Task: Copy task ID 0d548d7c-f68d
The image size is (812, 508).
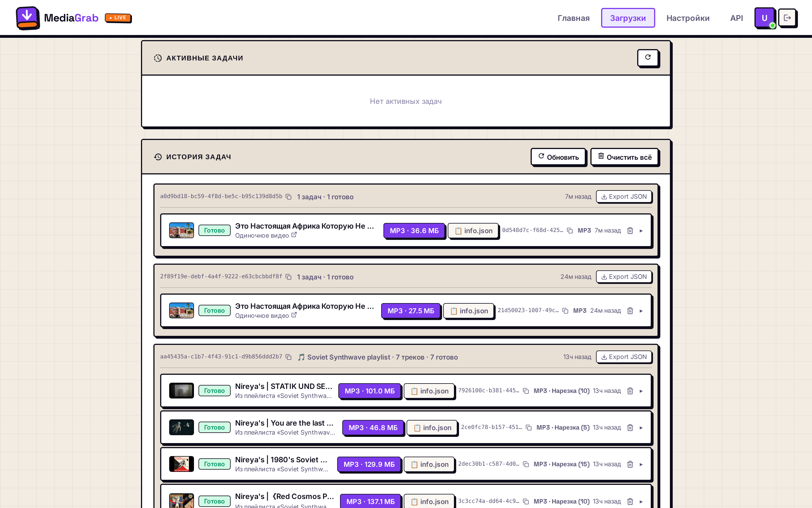Action: coord(570,231)
